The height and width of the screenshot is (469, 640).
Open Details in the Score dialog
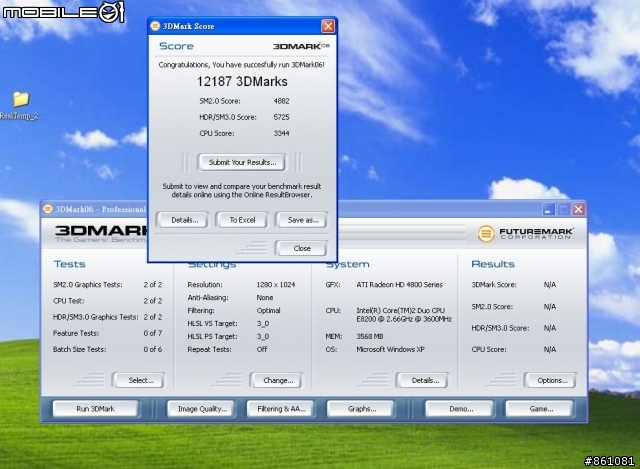[184, 220]
